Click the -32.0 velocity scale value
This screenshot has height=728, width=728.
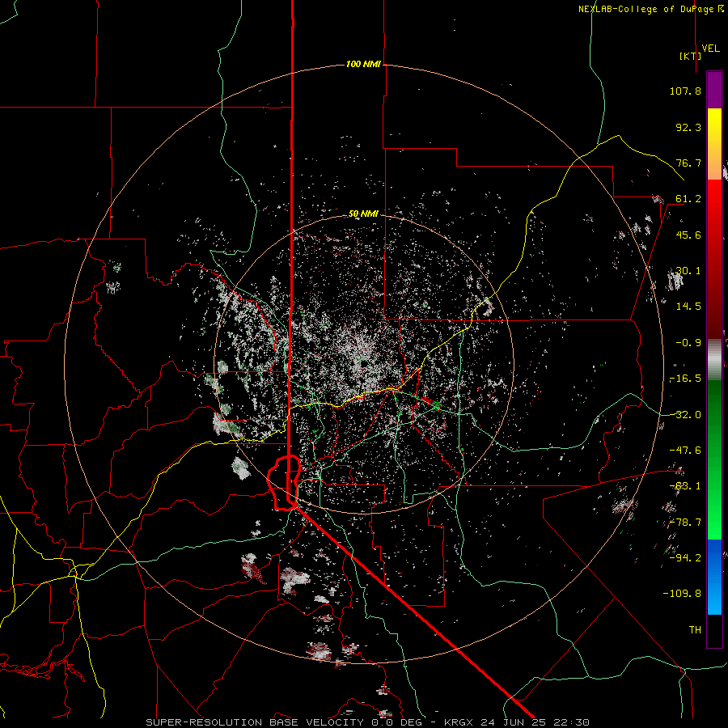[x=685, y=415]
